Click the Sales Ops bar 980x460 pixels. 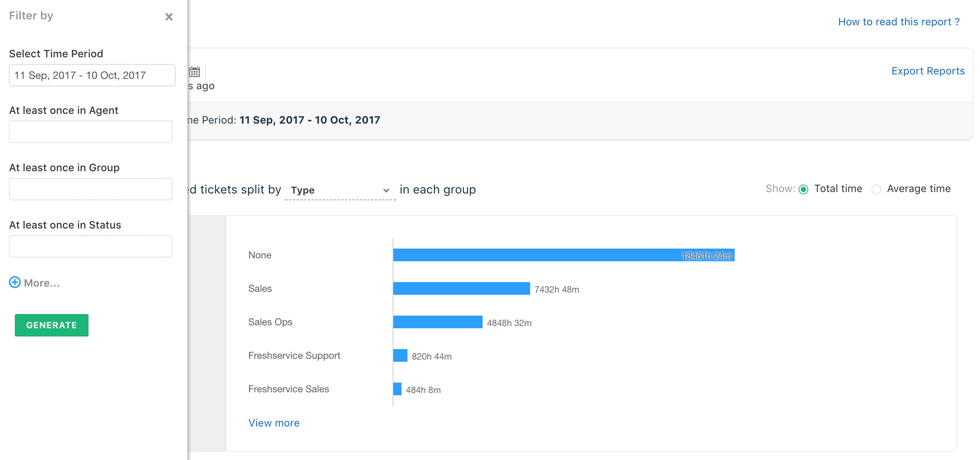coord(438,322)
